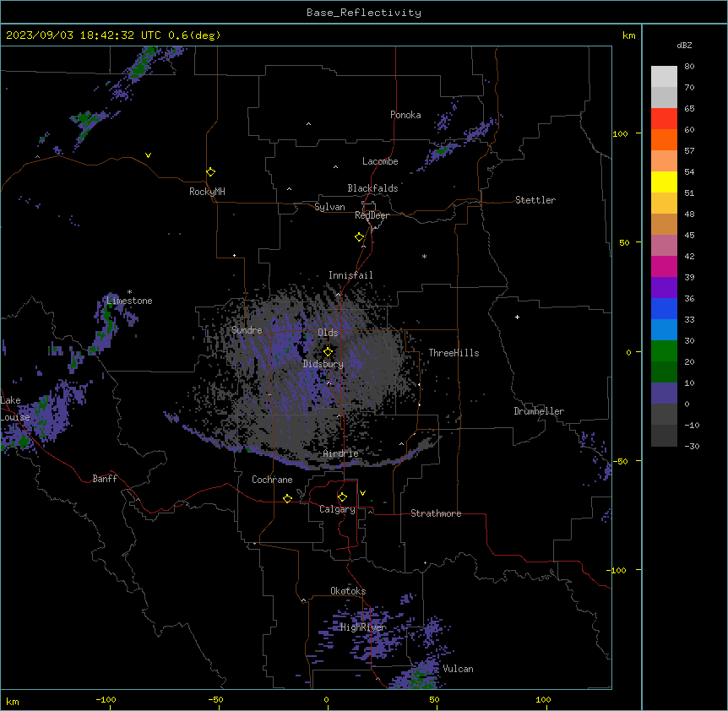
Task: Click the Olds city label
Action: (x=328, y=333)
